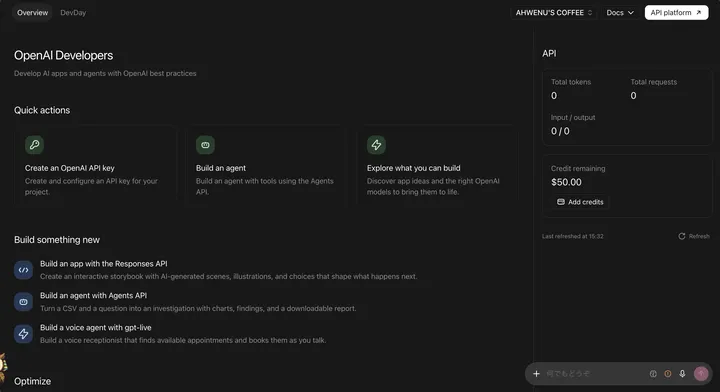Expand the Docs dropdown menu
Screen dimensions: 720x392
[620, 12]
